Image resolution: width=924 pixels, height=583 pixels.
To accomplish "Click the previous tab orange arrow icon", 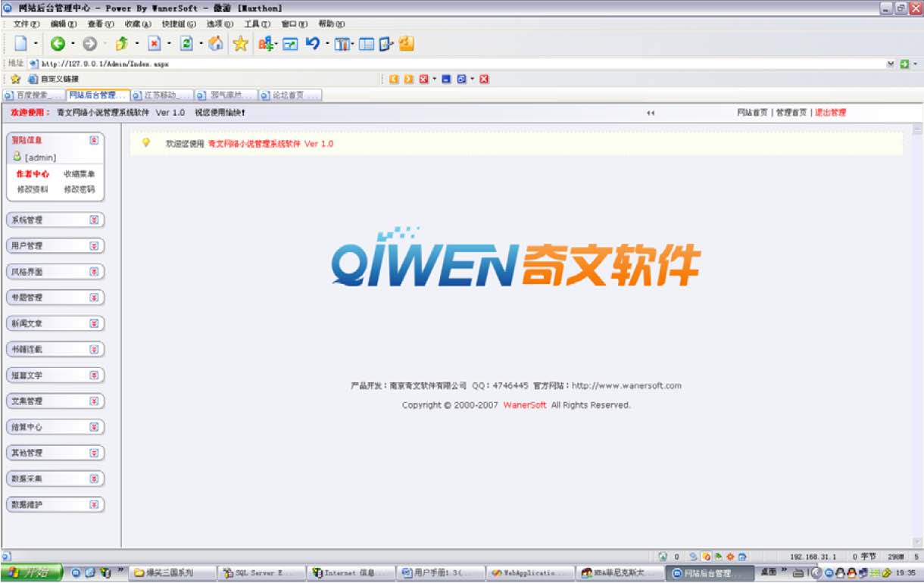I will pos(394,79).
